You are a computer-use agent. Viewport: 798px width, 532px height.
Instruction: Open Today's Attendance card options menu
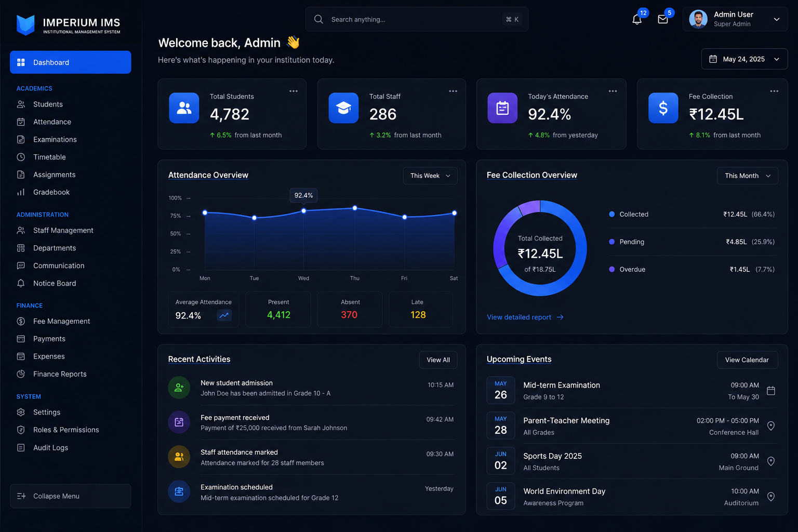coord(613,91)
